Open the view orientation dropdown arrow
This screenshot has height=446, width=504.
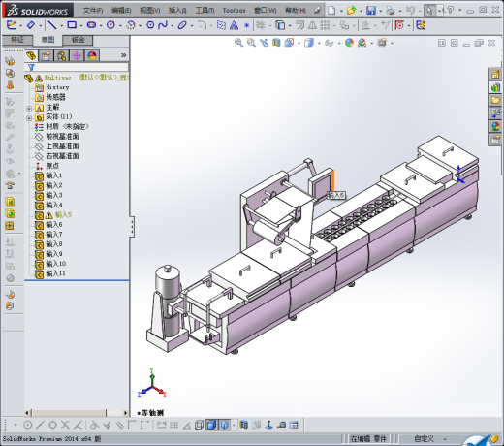[x=299, y=43]
